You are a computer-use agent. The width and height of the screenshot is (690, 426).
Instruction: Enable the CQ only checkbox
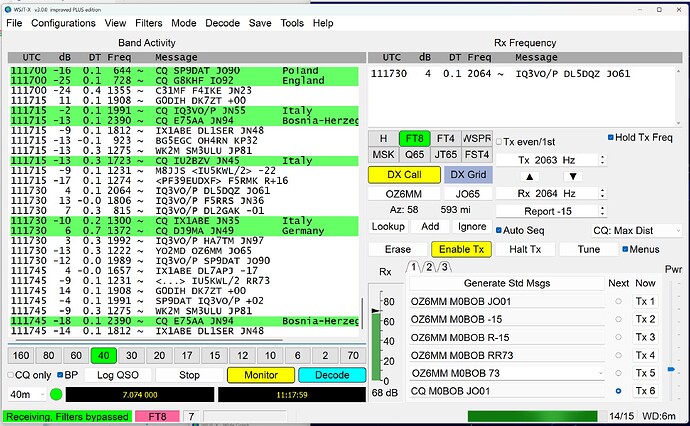(11, 375)
